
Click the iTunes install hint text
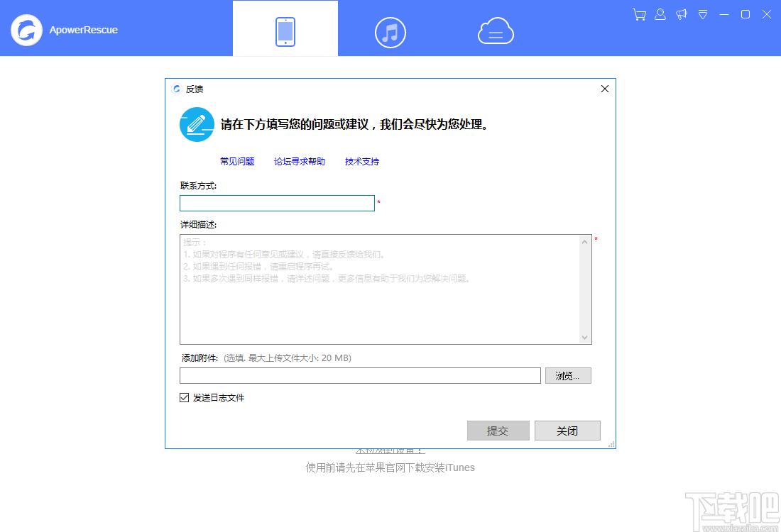390,467
